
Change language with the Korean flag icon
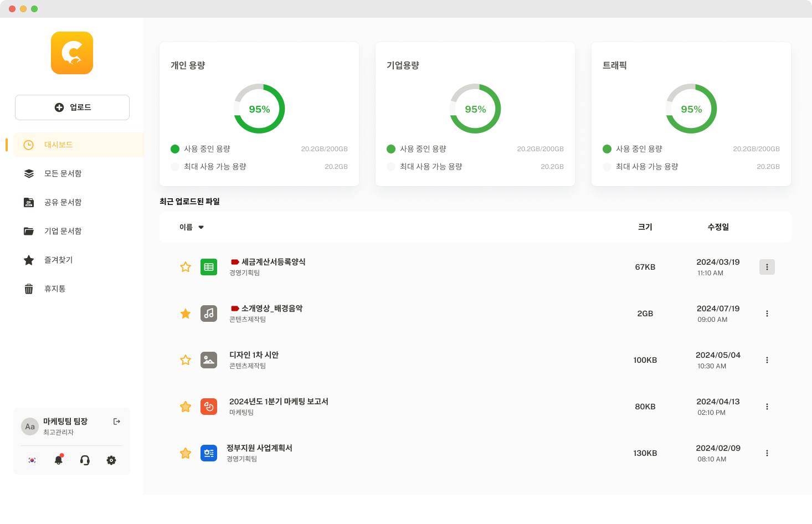32,460
